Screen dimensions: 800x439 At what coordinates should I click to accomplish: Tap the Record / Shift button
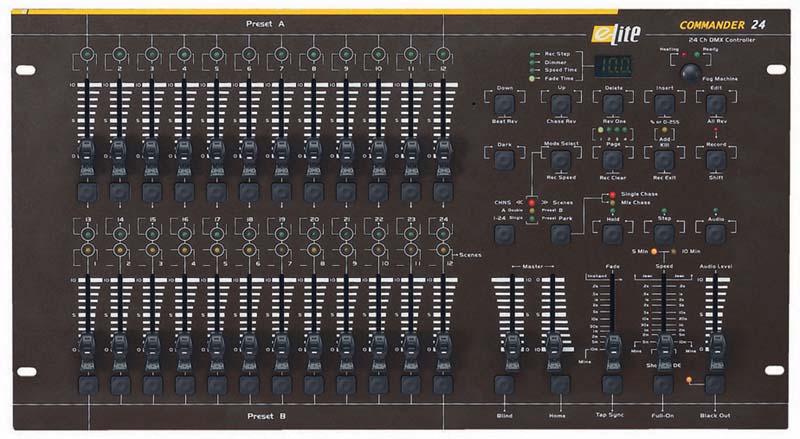click(x=716, y=161)
